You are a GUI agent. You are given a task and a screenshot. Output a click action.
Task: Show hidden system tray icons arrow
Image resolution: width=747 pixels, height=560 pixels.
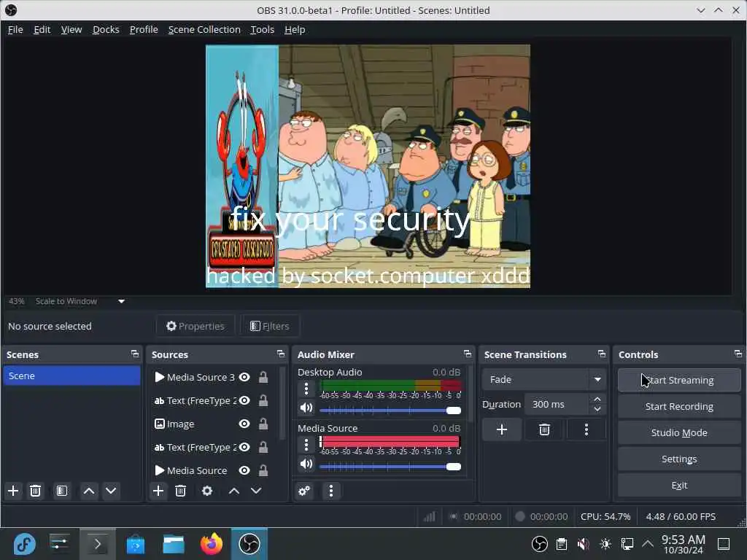[x=648, y=544]
